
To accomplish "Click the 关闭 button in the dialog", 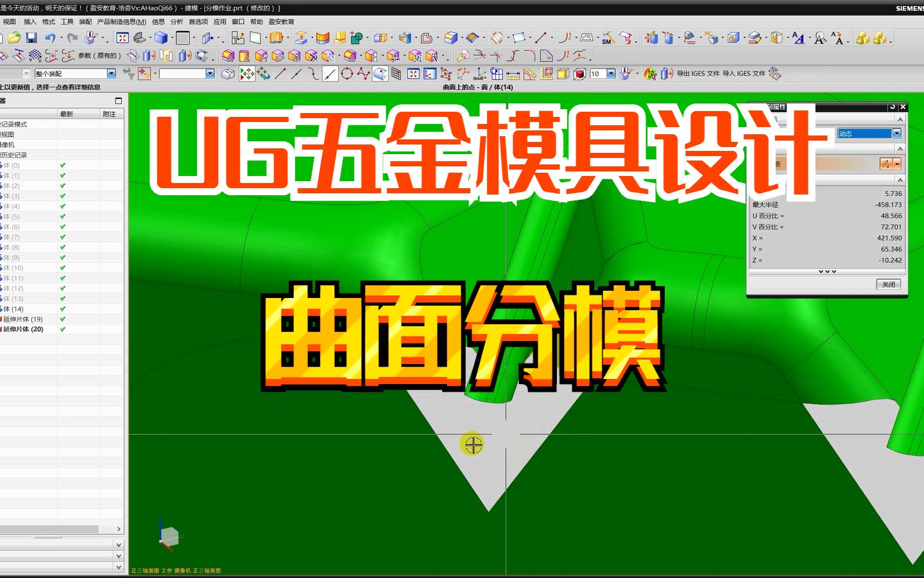I will click(889, 283).
